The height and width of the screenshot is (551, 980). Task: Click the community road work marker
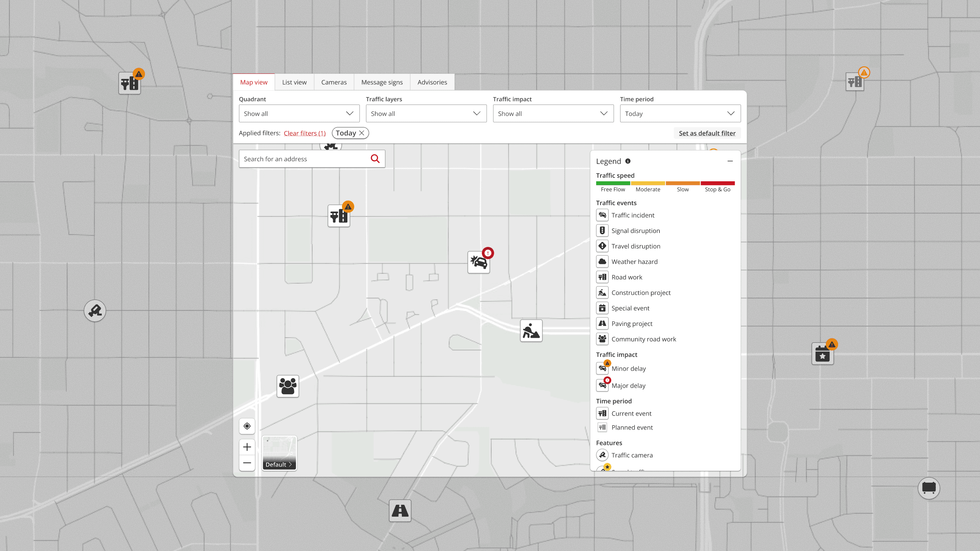click(x=288, y=386)
